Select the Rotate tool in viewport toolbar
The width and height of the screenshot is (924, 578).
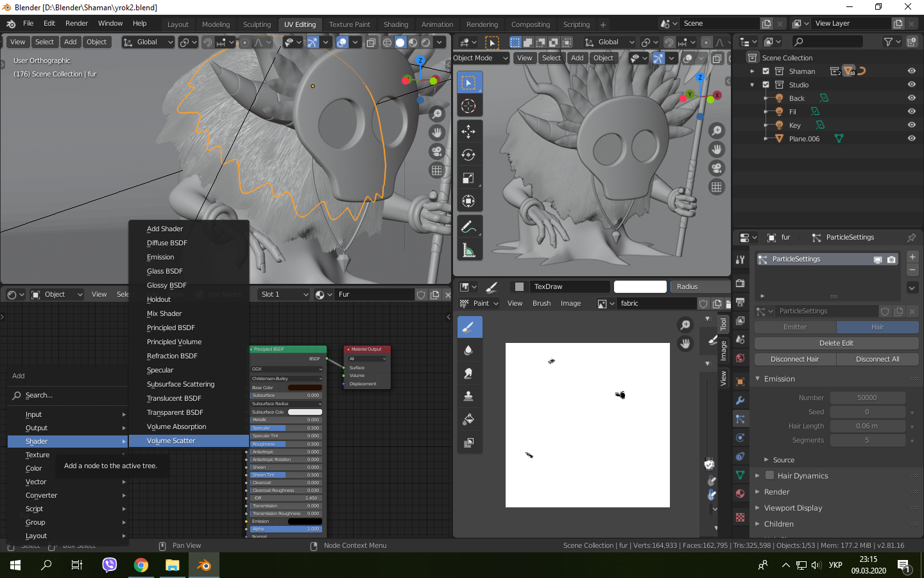click(x=468, y=155)
